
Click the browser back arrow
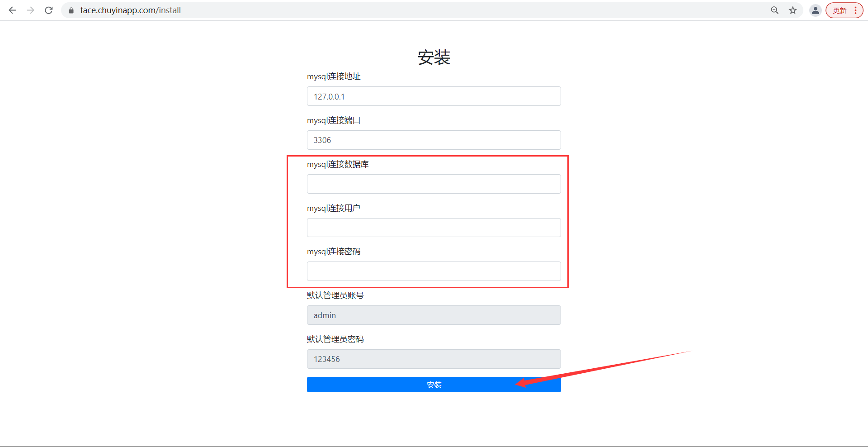click(12, 10)
